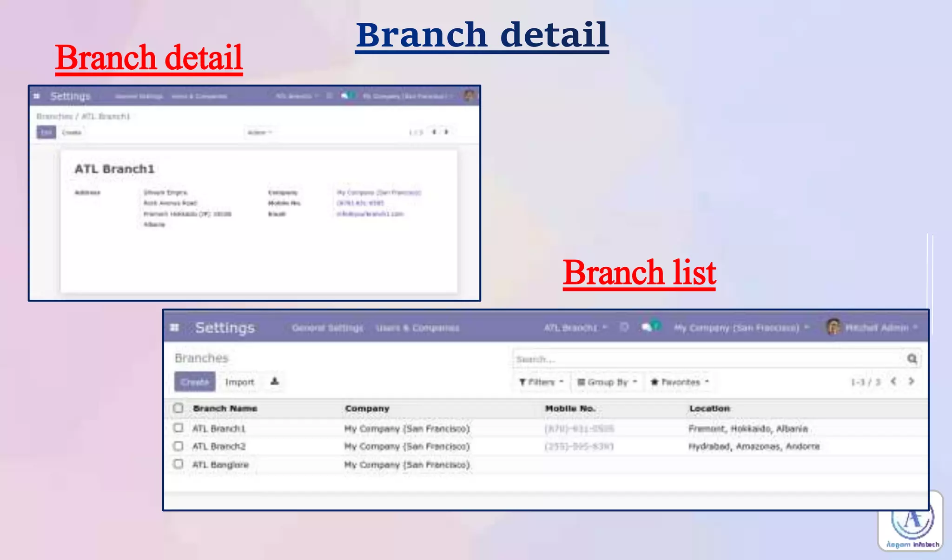Viewport: 952px width, 560px height.
Task: Check the ATL Banglore row checkbox
Action: (178, 464)
